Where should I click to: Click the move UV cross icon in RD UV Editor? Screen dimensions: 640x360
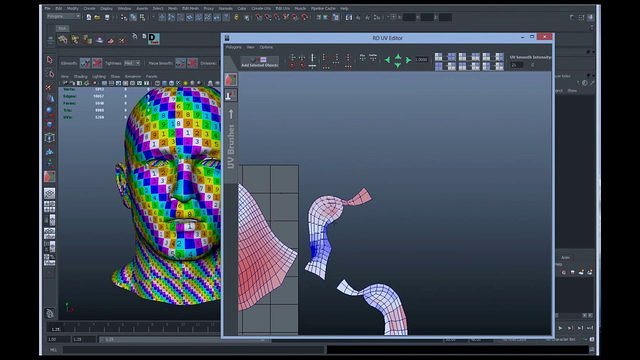click(x=292, y=57)
